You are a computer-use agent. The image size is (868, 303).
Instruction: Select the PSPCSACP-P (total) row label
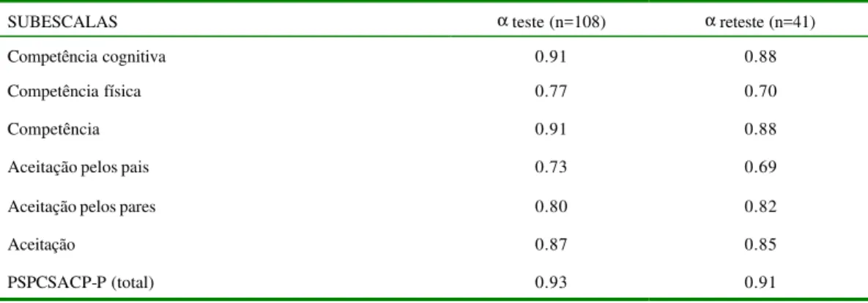point(81,283)
